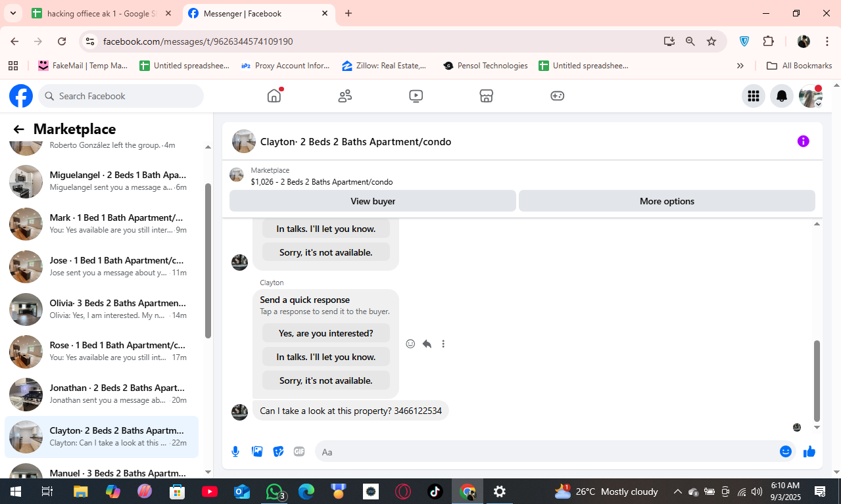
Task: Bookmark this page with star icon
Action: (x=711, y=41)
